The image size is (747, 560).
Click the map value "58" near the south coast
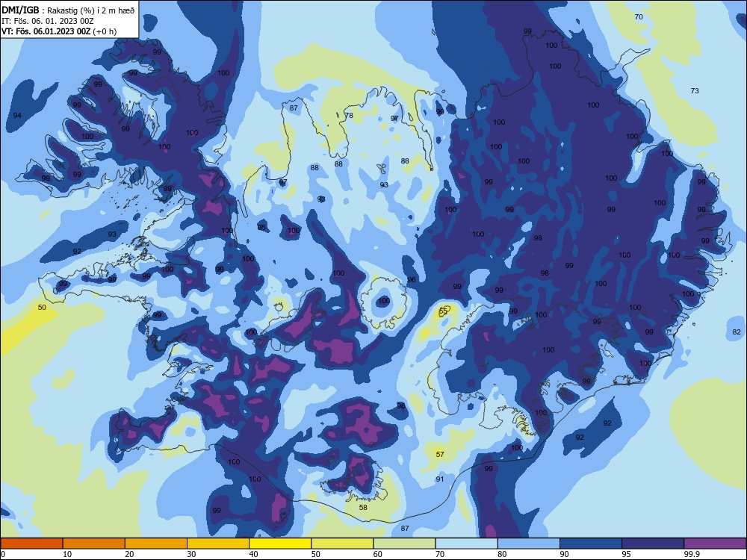363,507
